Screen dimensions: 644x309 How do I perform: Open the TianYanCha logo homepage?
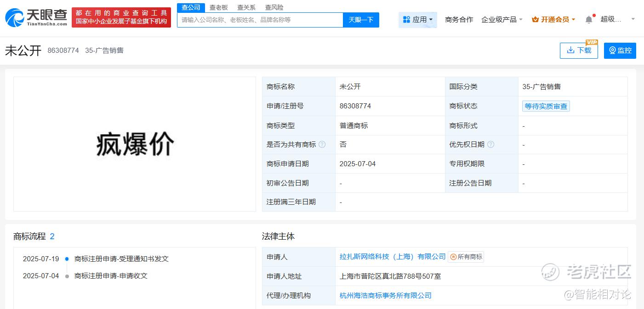(x=36, y=17)
